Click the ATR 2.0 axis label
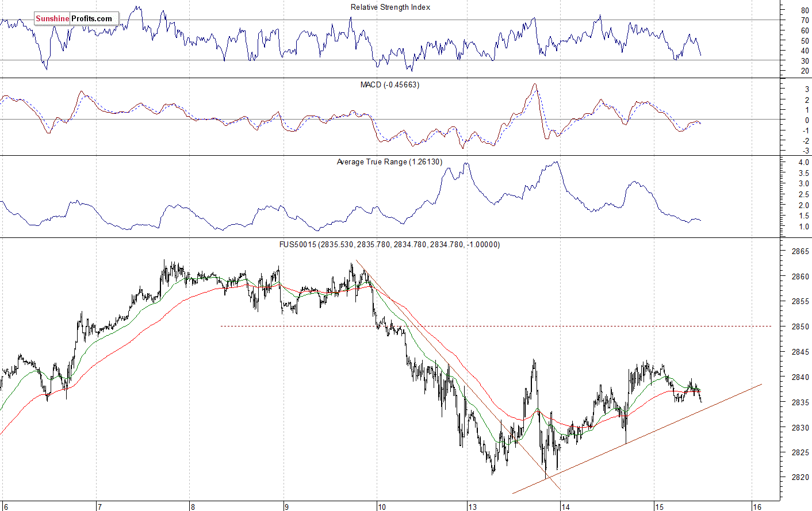The height and width of the screenshot is (511, 812). 803,206
